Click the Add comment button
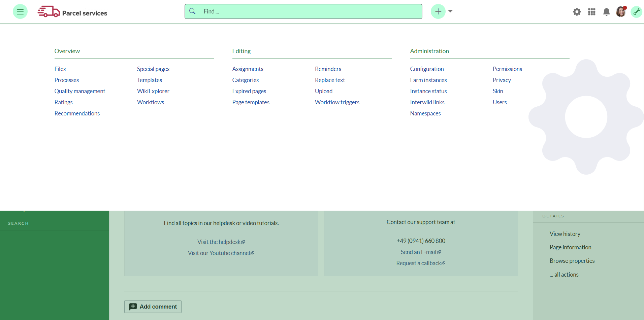Image resolution: width=644 pixels, height=320 pixels. click(x=153, y=307)
